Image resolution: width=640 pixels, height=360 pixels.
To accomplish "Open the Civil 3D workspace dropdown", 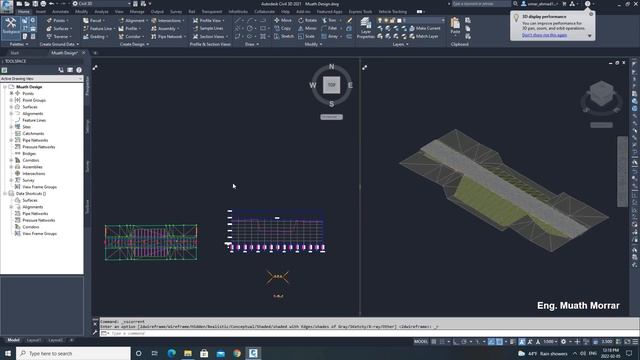I will (101, 4).
